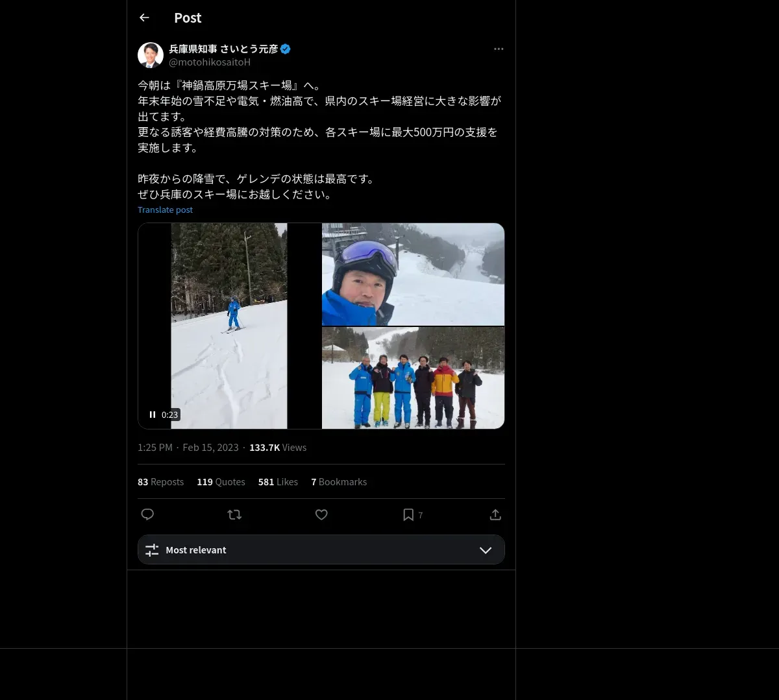This screenshot has width=779, height=700.
Task: Click Translate post link
Action: click(x=165, y=210)
